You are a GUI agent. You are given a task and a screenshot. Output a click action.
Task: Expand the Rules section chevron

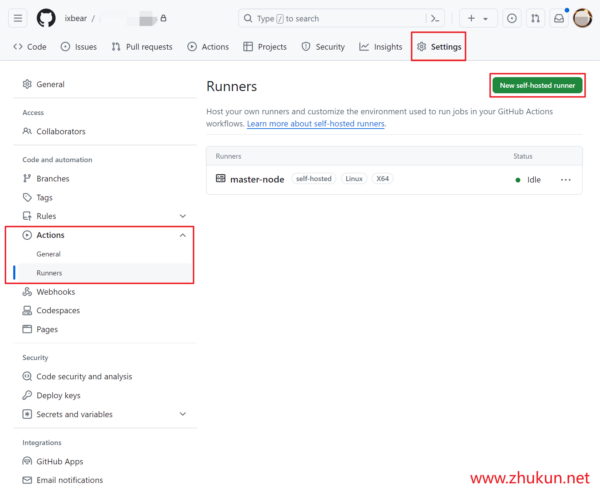coord(183,216)
